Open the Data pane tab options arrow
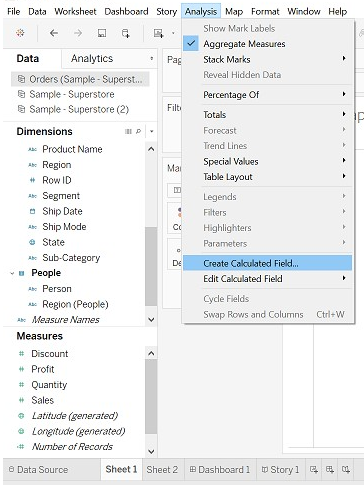The height and width of the screenshot is (485, 364). click(x=152, y=59)
